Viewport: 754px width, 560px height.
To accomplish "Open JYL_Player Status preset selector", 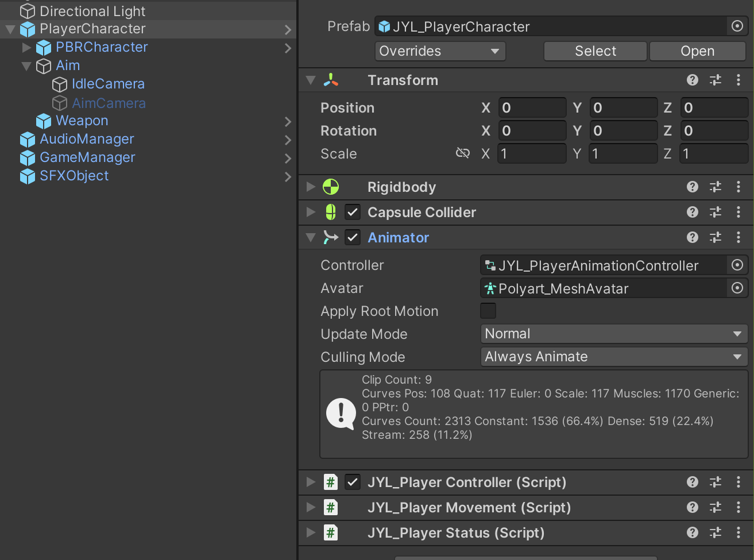I will [716, 532].
